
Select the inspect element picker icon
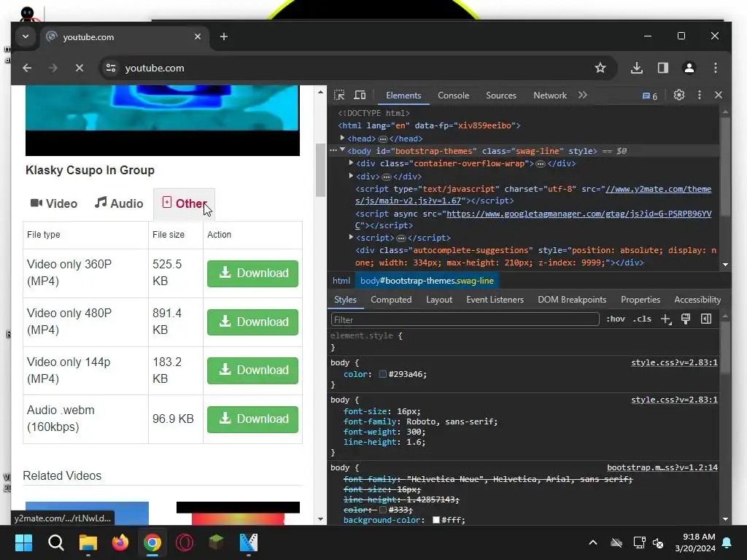[339, 96]
